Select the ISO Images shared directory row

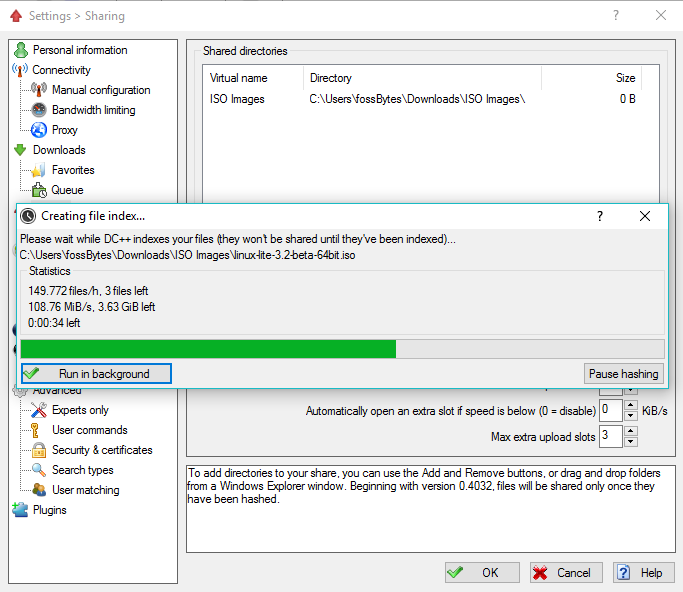pyautogui.click(x=423, y=99)
